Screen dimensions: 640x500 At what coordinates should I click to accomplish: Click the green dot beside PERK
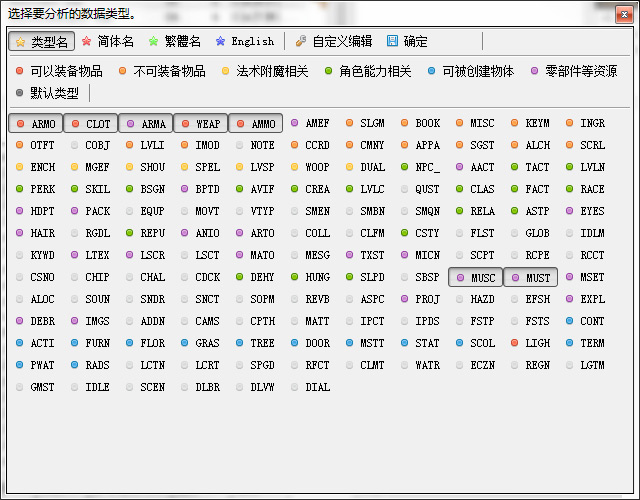point(20,189)
